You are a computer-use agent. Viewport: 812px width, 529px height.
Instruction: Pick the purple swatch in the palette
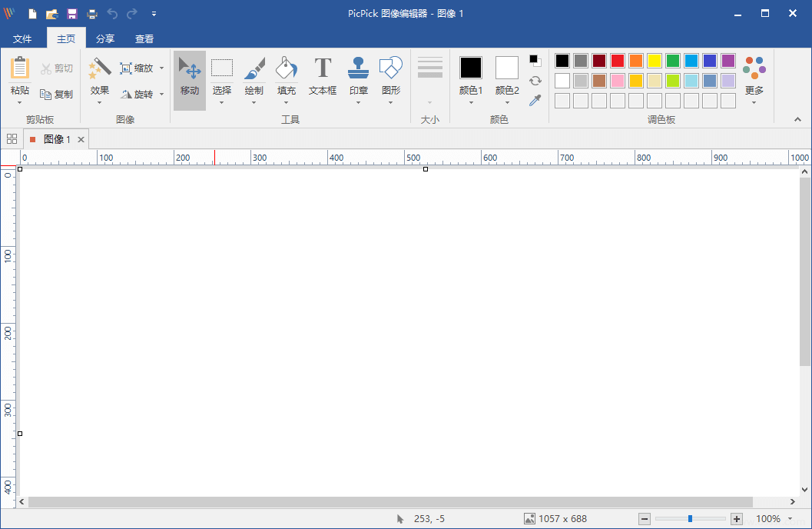coord(728,61)
